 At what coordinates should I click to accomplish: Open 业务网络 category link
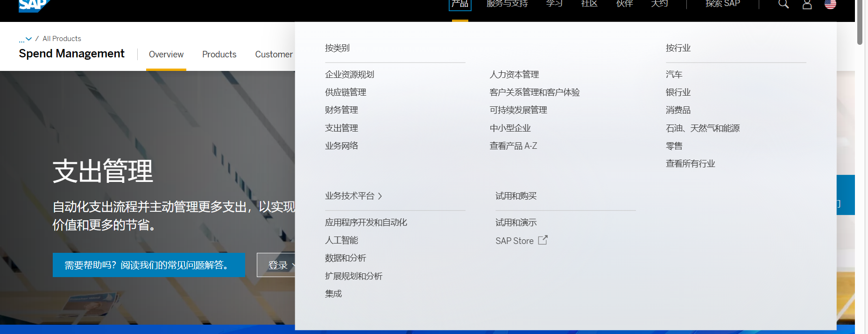341,146
